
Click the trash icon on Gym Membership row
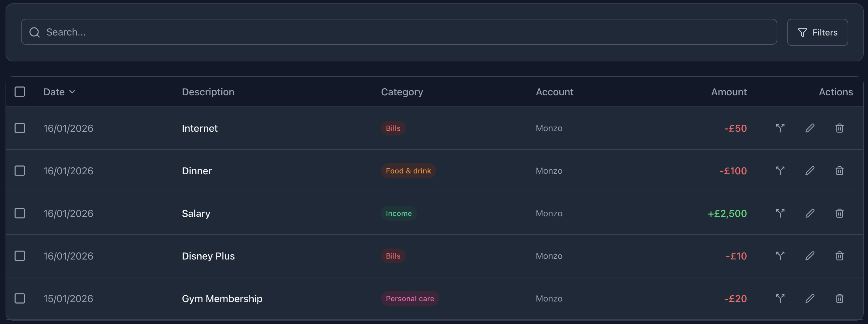839,298
